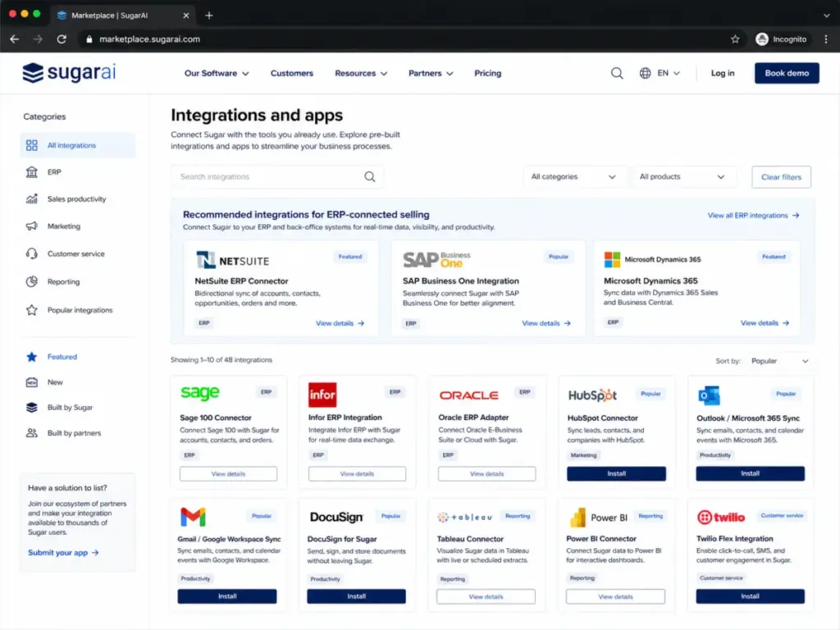
Task: Reload the page in browser
Action: pyautogui.click(x=62, y=39)
